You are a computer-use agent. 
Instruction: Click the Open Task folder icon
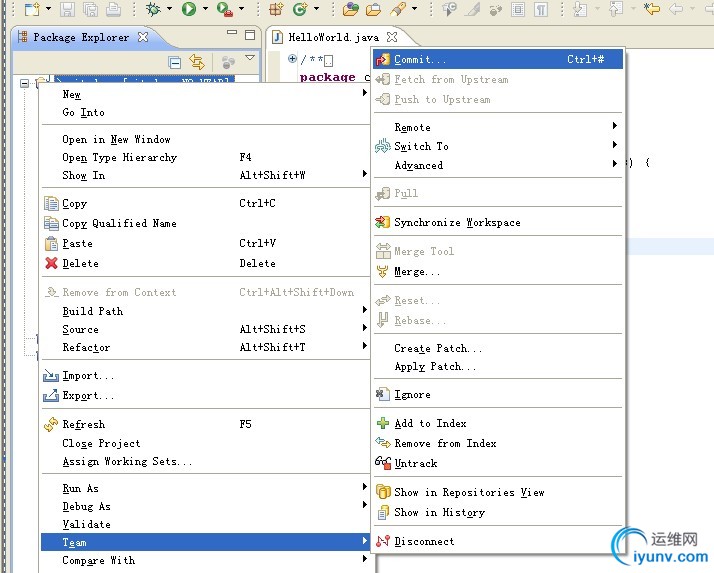[373, 9]
